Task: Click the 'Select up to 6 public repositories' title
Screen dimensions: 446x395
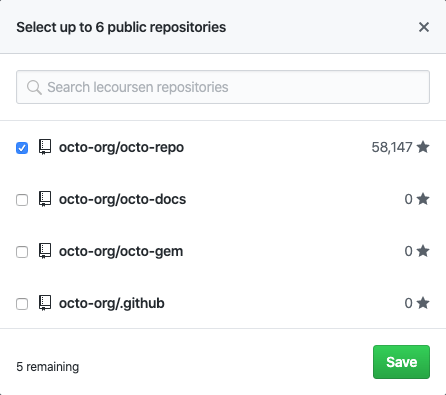Action: click(121, 27)
